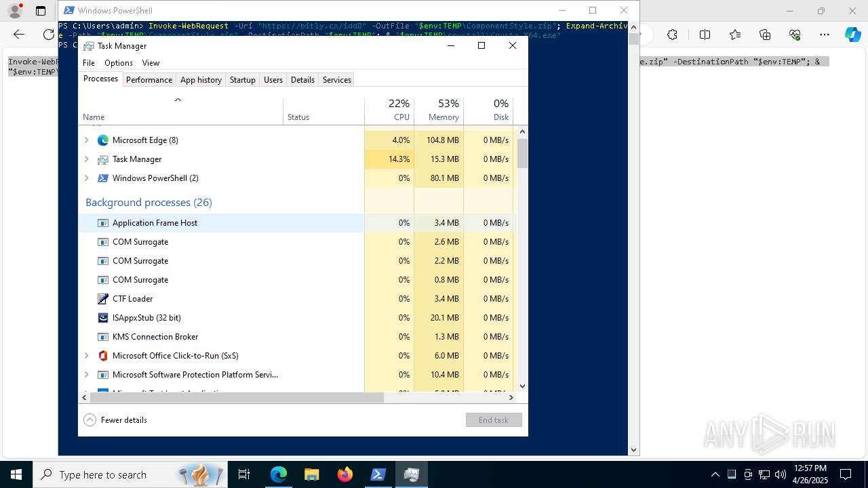Open Edge Collections icon

click(765, 35)
